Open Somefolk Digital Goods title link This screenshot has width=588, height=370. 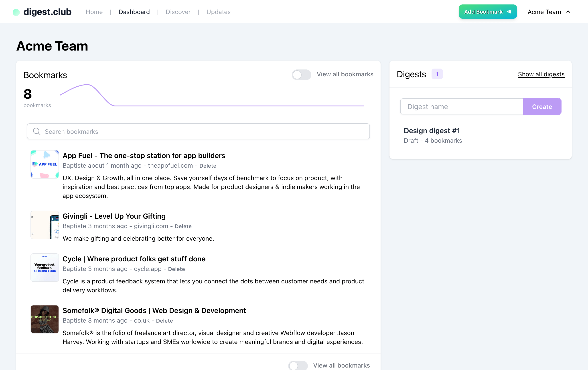(x=154, y=310)
